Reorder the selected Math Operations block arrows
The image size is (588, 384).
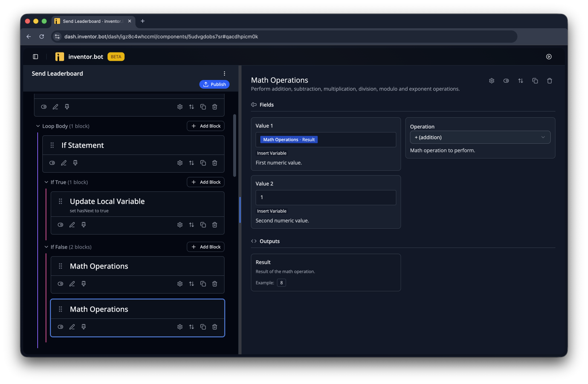[192, 327]
